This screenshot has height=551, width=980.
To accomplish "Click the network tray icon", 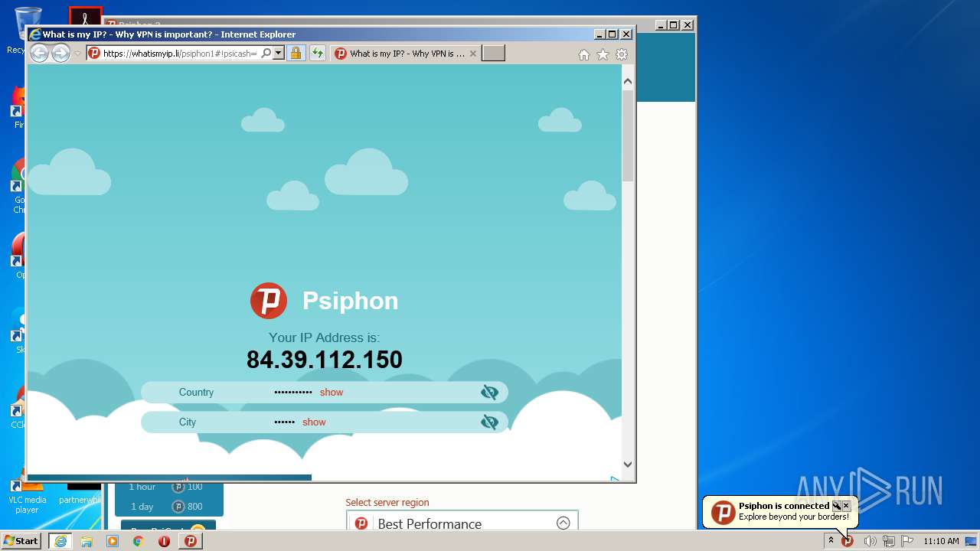I will tap(889, 541).
